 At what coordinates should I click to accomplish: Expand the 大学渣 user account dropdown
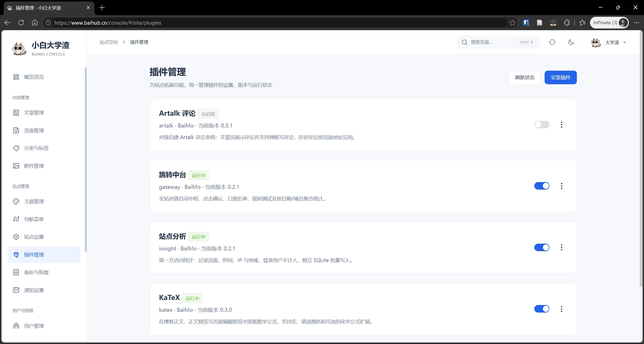tap(609, 42)
